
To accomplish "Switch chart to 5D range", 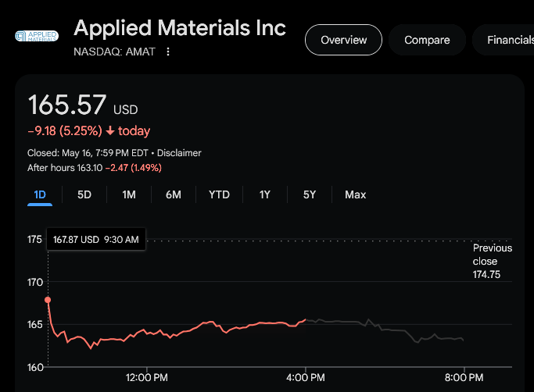I will pyautogui.click(x=84, y=194).
